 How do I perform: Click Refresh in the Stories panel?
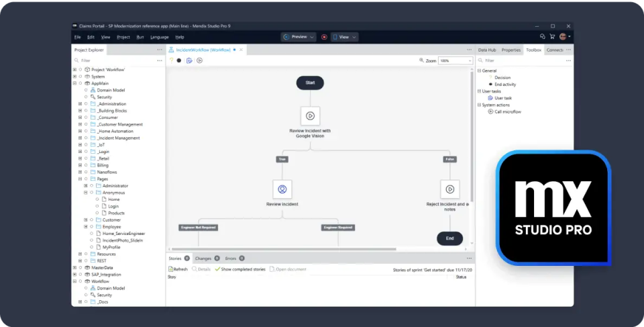point(178,269)
